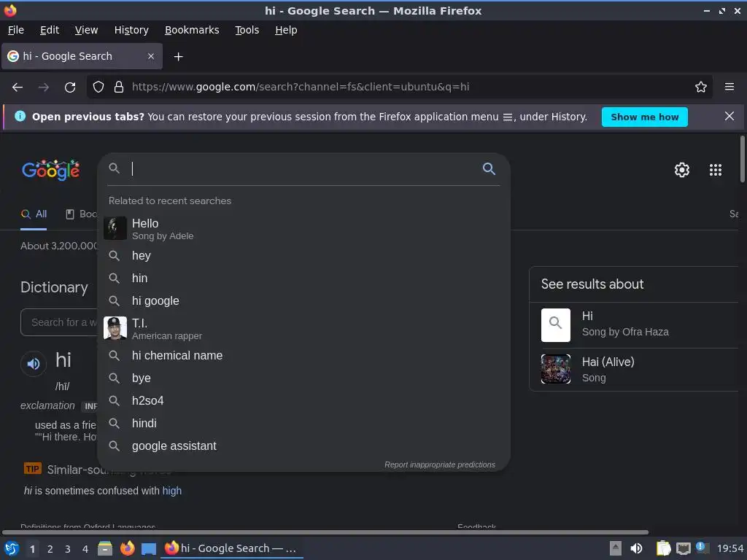Select the 'bye' search suggestion
747x560 pixels.
304,378
